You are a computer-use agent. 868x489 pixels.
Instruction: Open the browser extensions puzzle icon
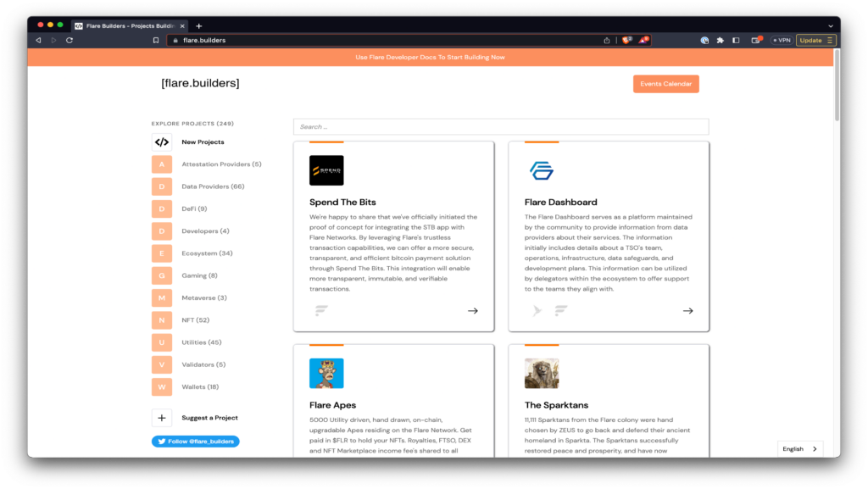pyautogui.click(x=721, y=40)
